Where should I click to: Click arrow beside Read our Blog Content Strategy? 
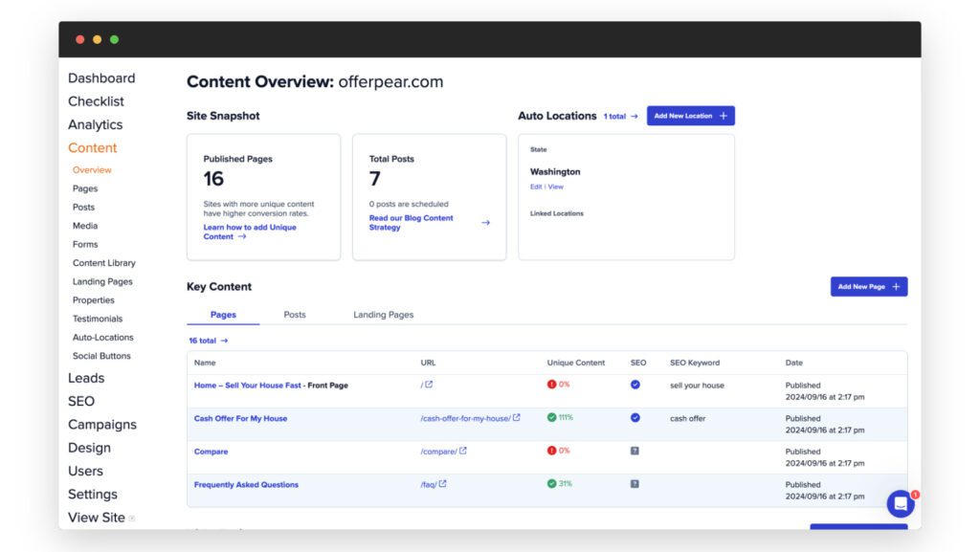click(485, 223)
